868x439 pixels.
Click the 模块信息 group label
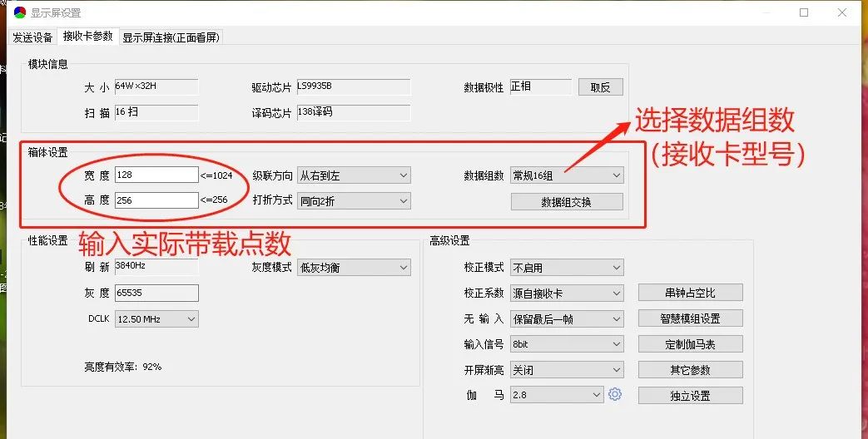coord(47,64)
